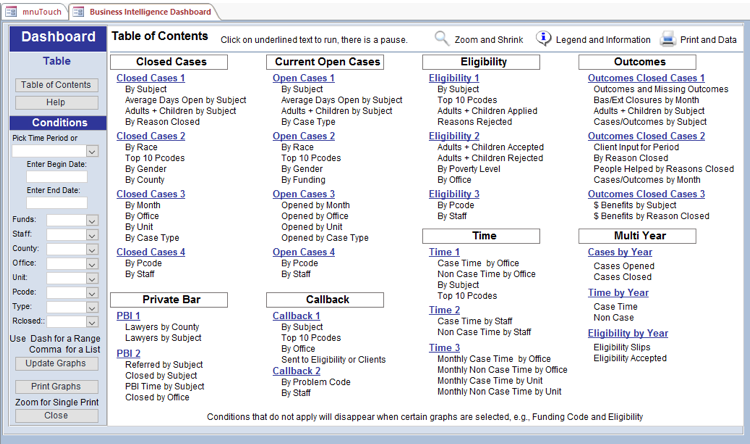Click the Legend and Information icon
750x444 pixels.
[544, 39]
